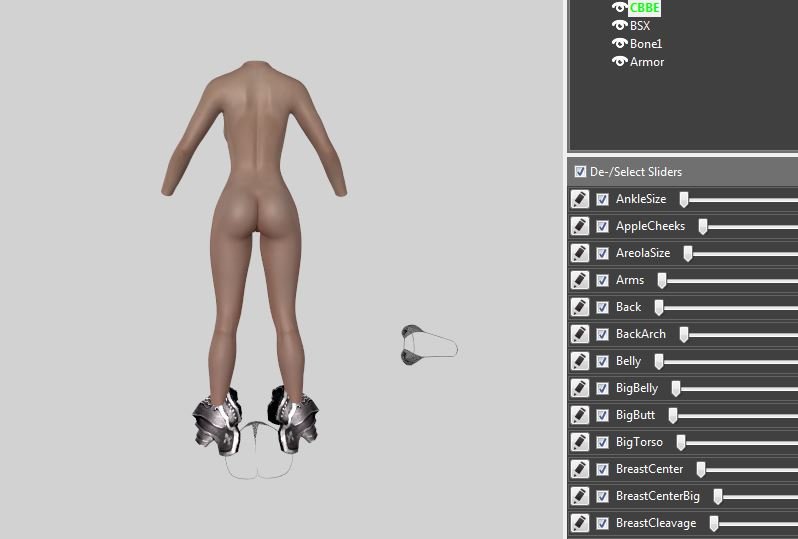Click the left armored boot in viewport
The image size is (798, 539).
[217, 421]
